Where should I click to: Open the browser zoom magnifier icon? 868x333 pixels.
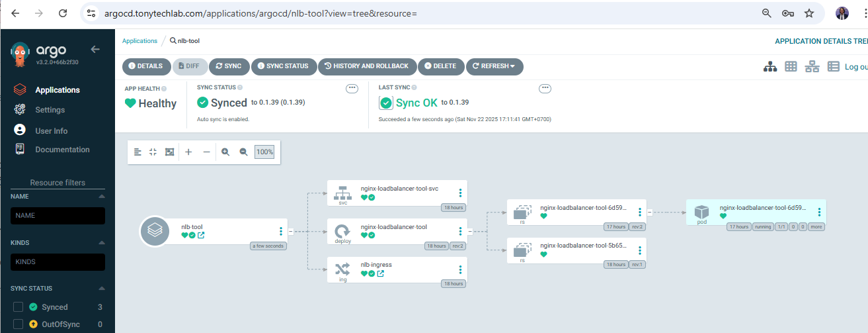[767, 13]
